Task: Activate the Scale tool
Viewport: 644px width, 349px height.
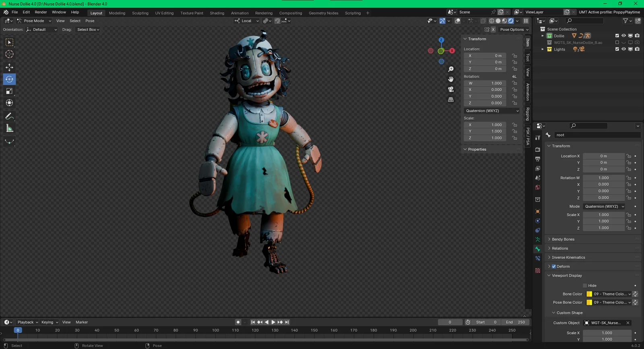Action: click(9, 91)
